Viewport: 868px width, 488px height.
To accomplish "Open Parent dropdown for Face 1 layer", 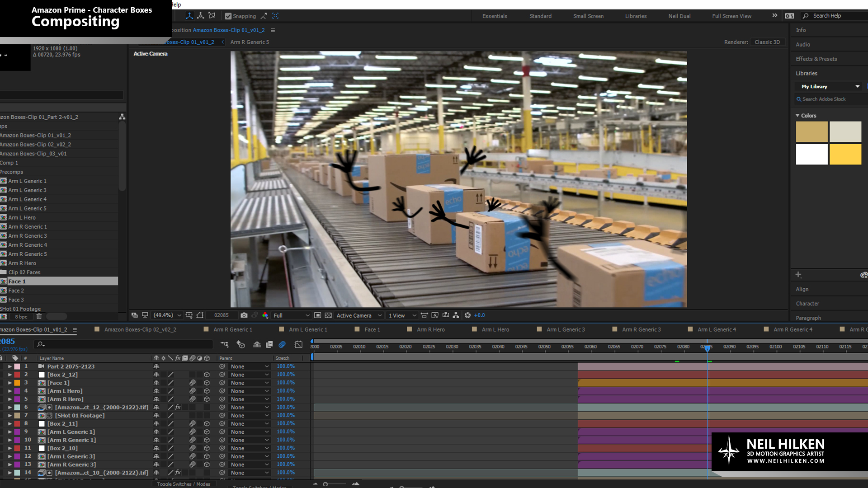I will [250, 383].
